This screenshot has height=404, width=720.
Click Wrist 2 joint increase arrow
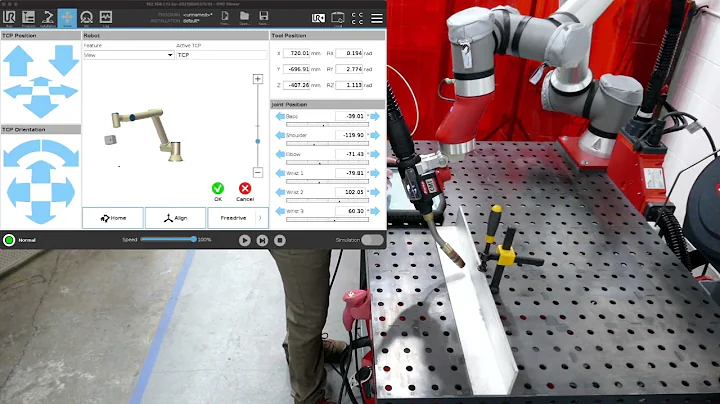[x=375, y=192]
